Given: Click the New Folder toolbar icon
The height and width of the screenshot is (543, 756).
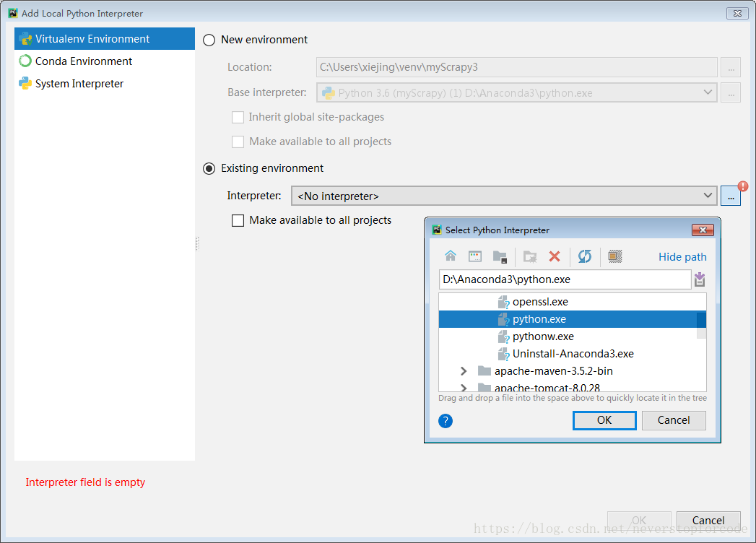Looking at the screenshot, I should 530,256.
